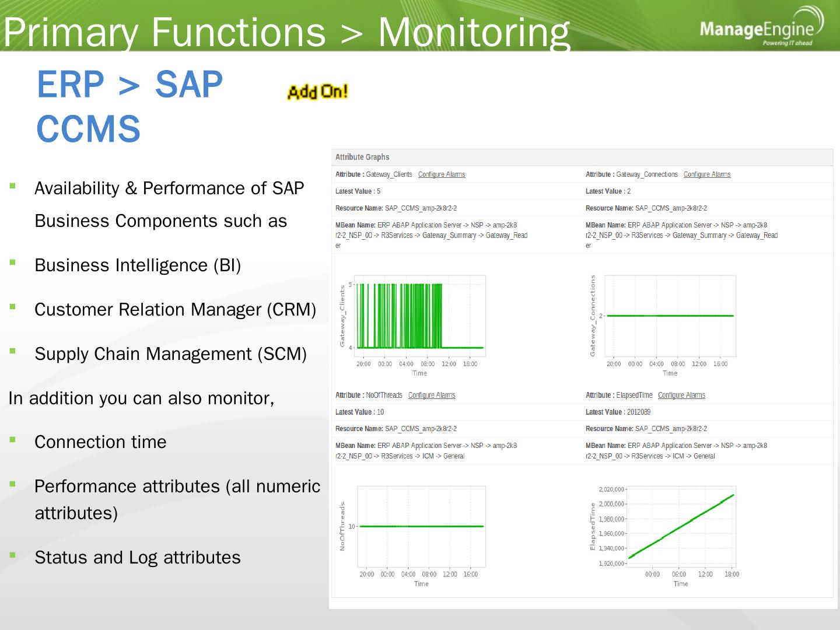
Task: Click the "ERP > SAP CCMS" heading
Action: [129, 106]
